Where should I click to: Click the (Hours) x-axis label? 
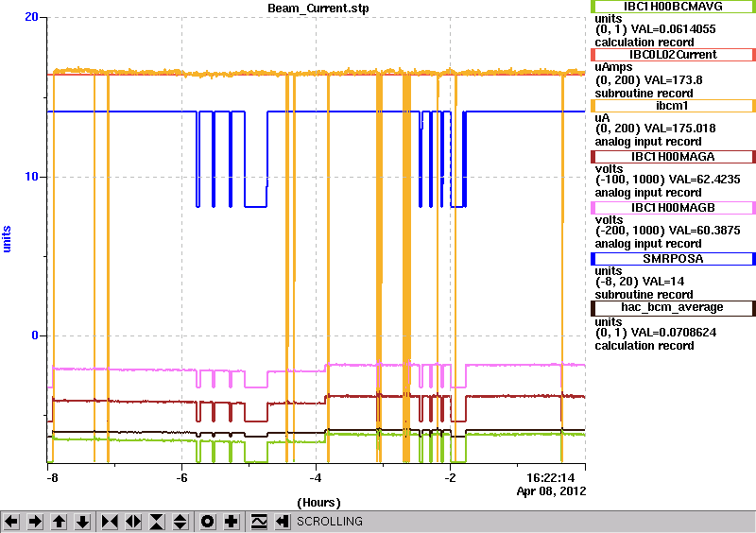[318, 503]
